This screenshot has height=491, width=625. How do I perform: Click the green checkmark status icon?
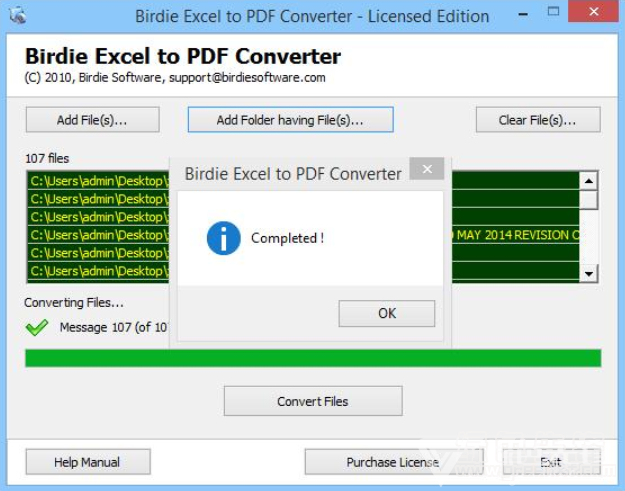click(37, 327)
